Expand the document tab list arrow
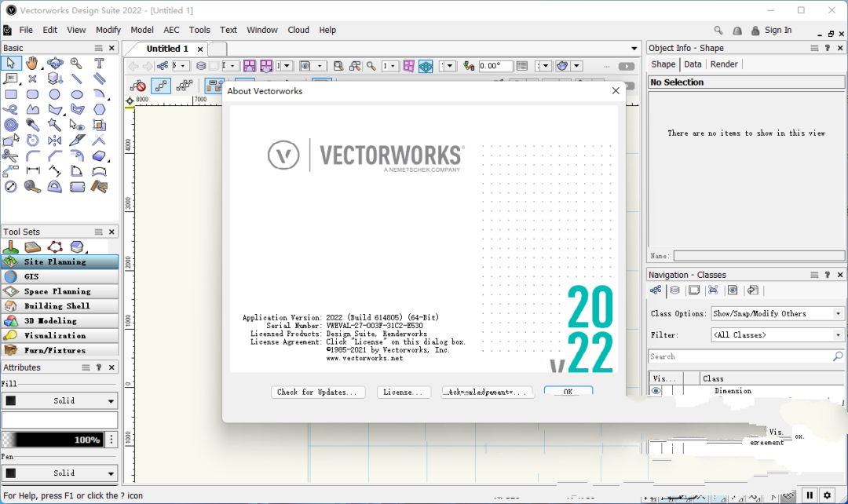 tap(634, 49)
